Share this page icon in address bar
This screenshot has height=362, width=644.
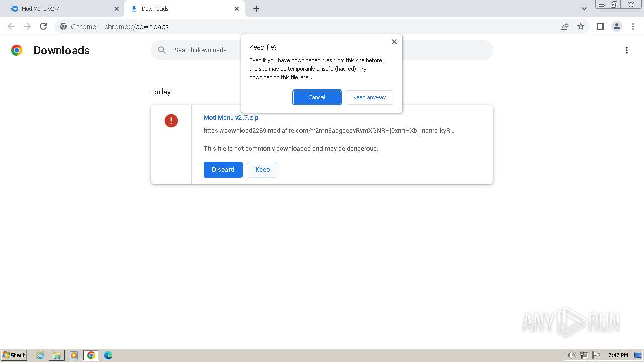point(565,26)
